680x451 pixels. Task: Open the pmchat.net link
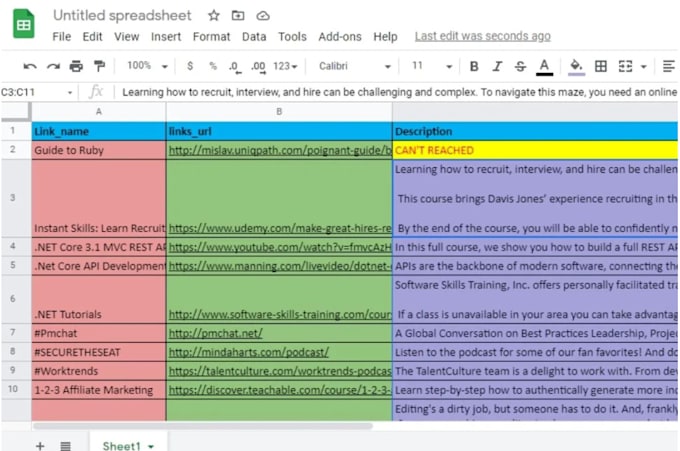click(x=216, y=333)
